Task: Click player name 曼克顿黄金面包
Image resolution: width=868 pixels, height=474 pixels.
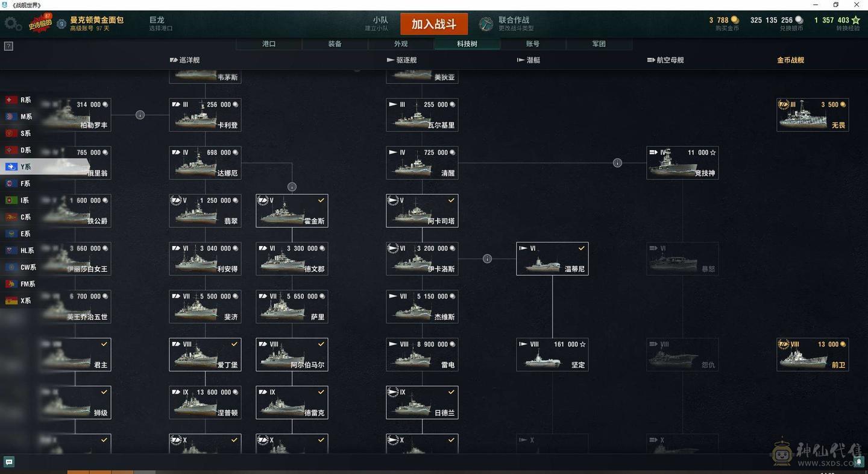Action: [x=97, y=20]
